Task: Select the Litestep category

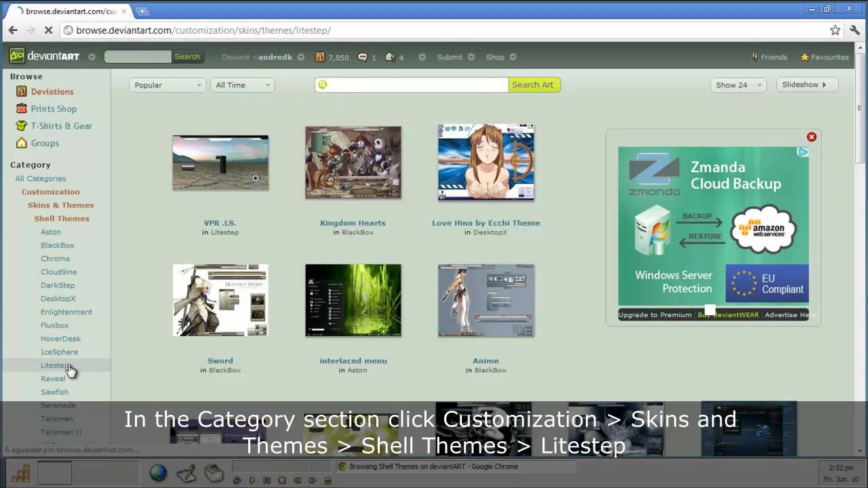Action: tap(56, 365)
